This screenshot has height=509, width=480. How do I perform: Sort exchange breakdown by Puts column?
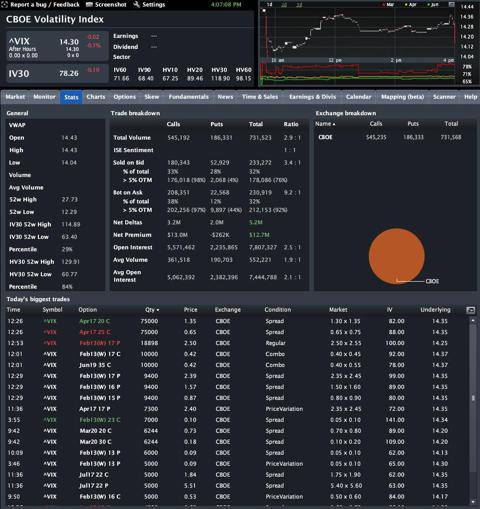pyautogui.click(x=413, y=124)
